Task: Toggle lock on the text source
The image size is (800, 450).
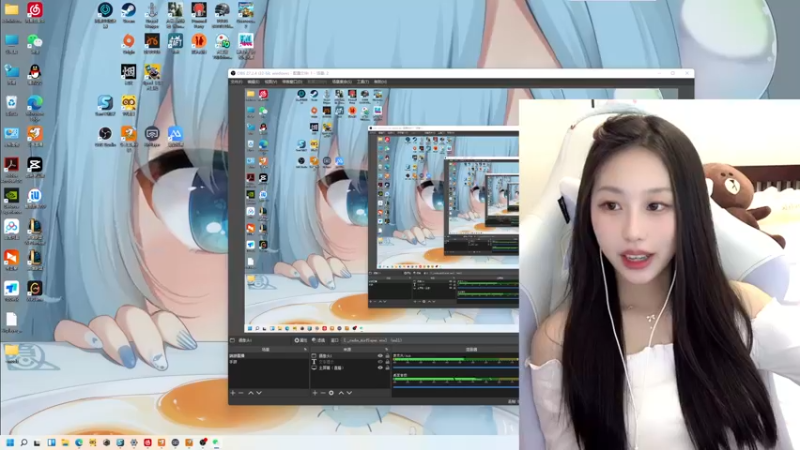Action: tap(387, 362)
